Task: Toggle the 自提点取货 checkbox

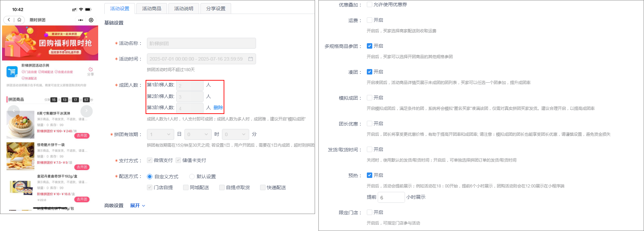Action: click(222, 187)
